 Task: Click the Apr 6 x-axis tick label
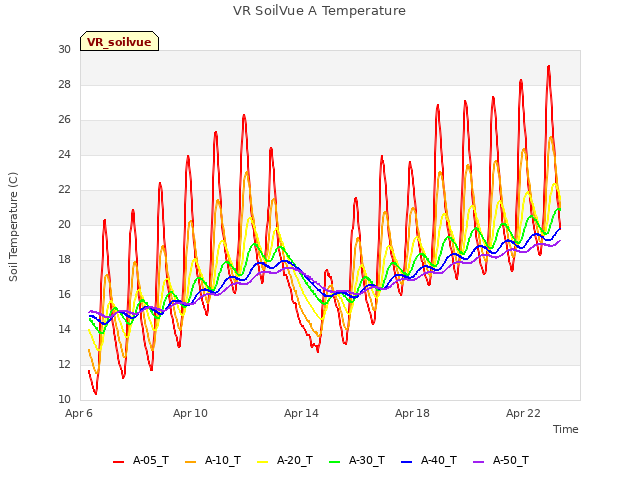click(x=79, y=413)
